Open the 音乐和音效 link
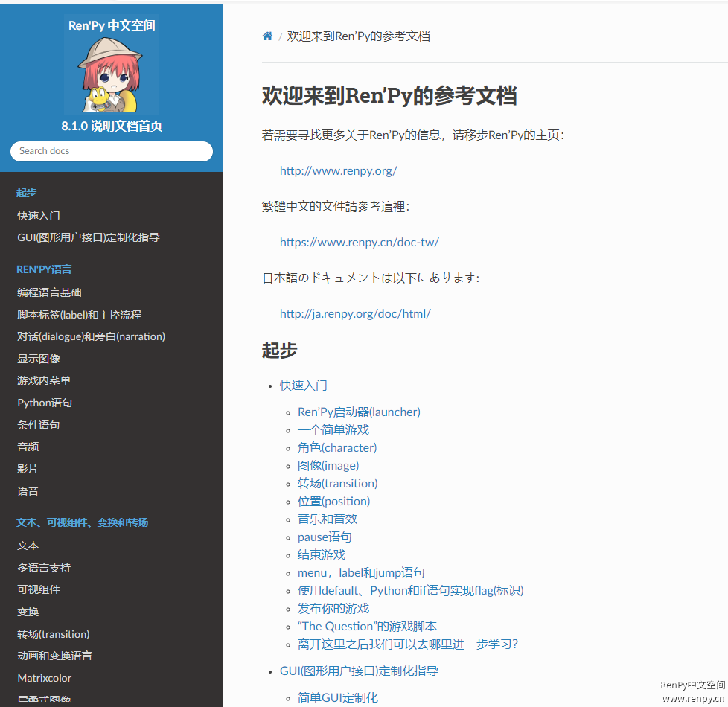The height and width of the screenshot is (707, 728). click(328, 519)
